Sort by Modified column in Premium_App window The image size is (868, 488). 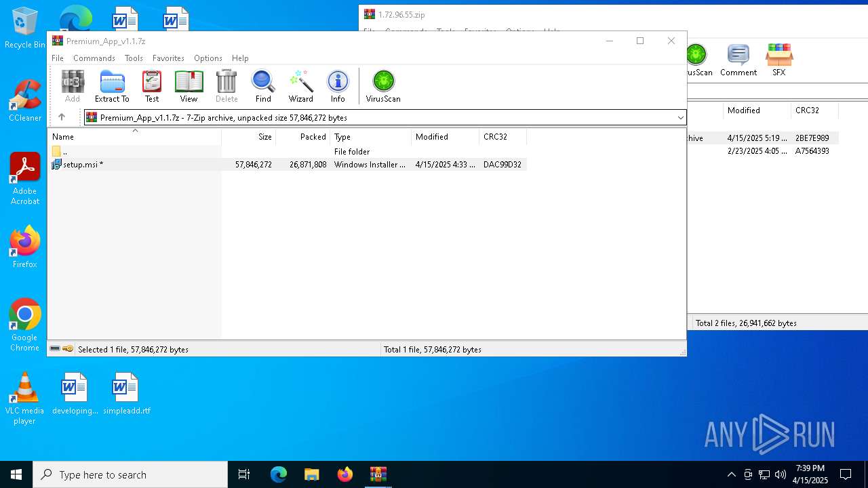[446, 136]
